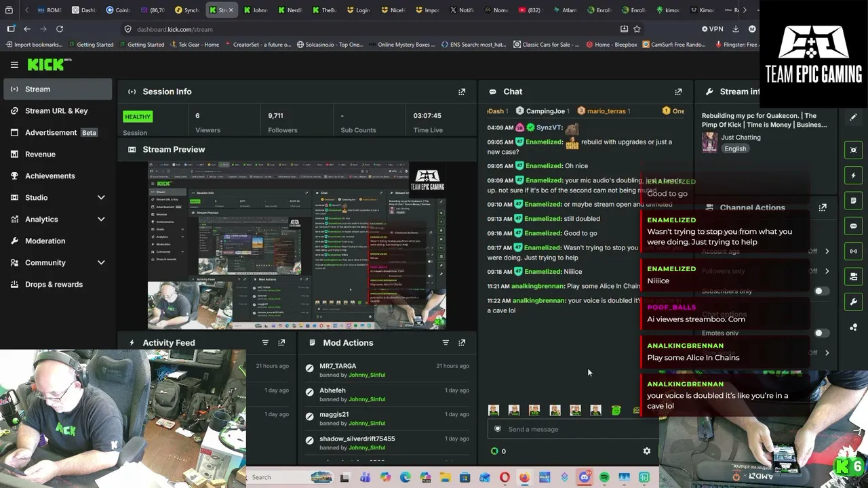Open Followers only setting arrow
The height and width of the screenshot is (488, 868).
pyautogui.click(x=827, y=271)
